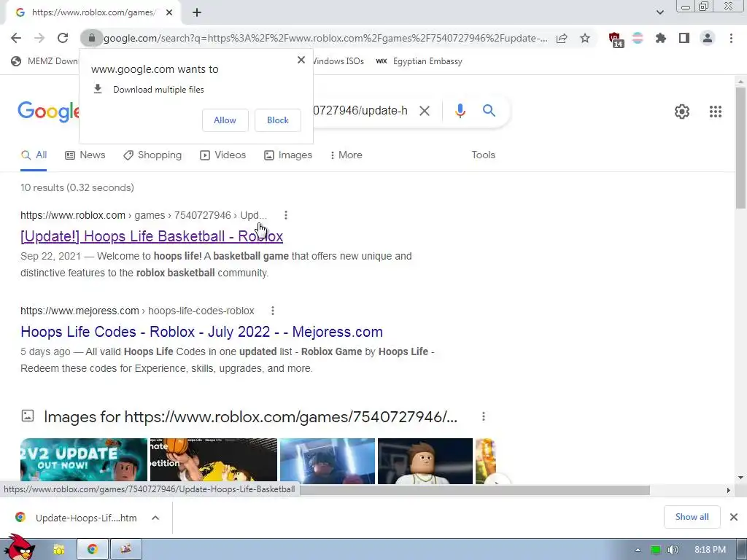747x560 pixels.
Task: Close the roblox.com games tab
Action: (x=169, y=12)
